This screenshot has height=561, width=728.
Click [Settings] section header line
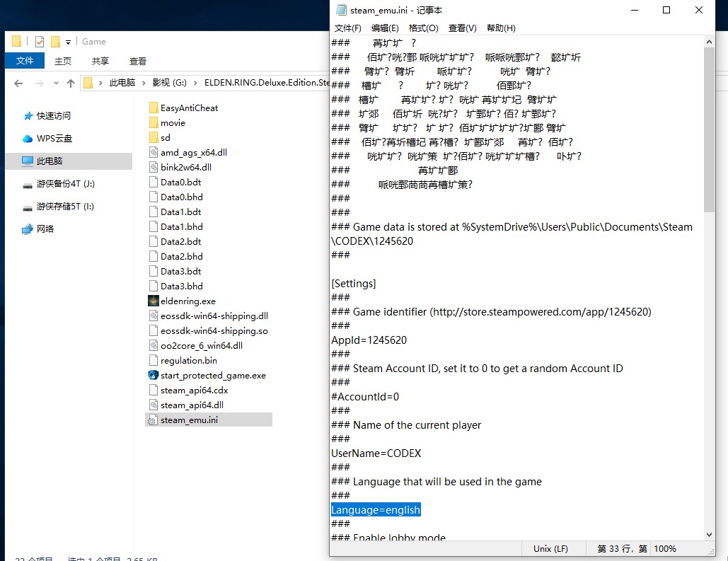(354, 283)
